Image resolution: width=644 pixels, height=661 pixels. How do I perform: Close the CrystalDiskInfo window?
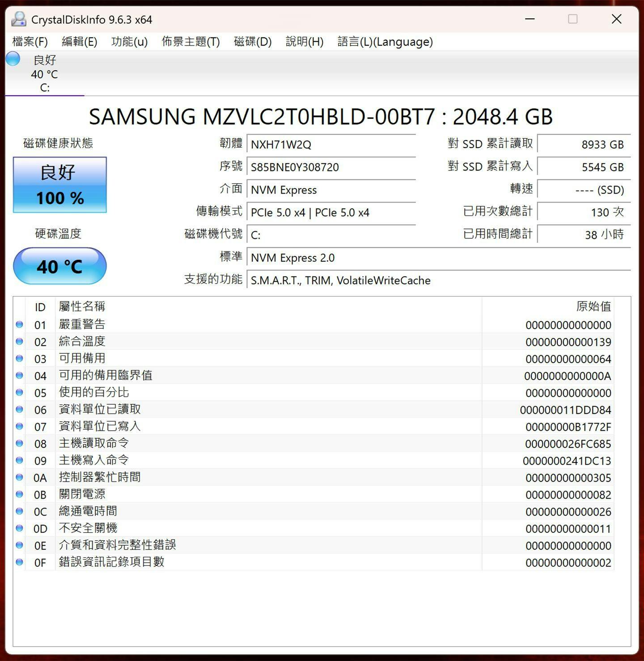pos(617,19)
